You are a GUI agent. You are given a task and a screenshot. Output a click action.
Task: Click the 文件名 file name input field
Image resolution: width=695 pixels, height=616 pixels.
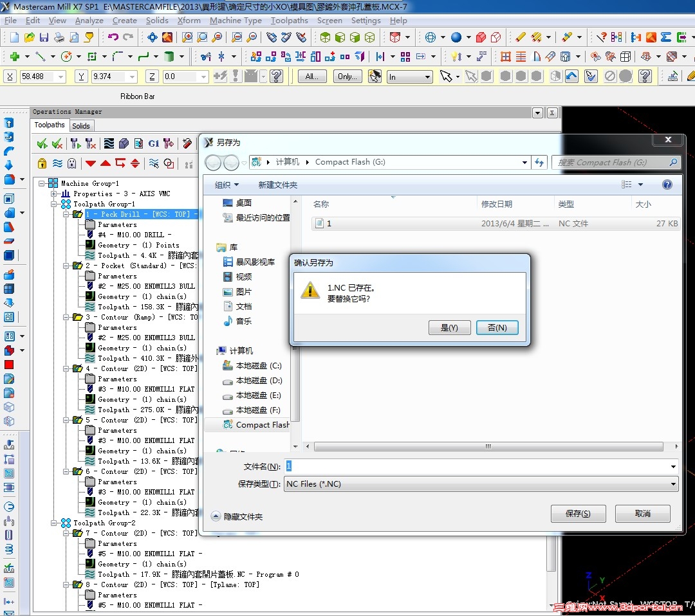click(477, 466)
